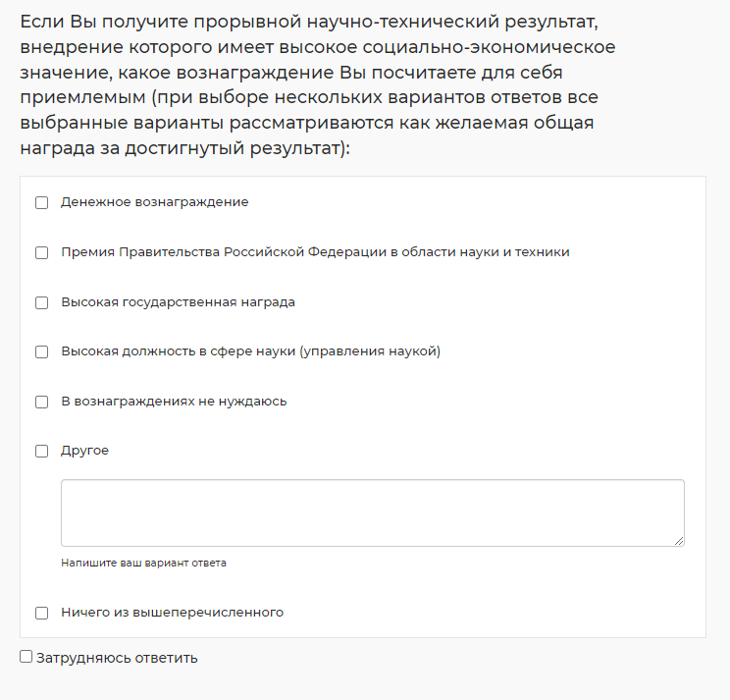
Task: Check the "Денежное вознаграждение" checkbox
Action: click(x=42, y=203)
